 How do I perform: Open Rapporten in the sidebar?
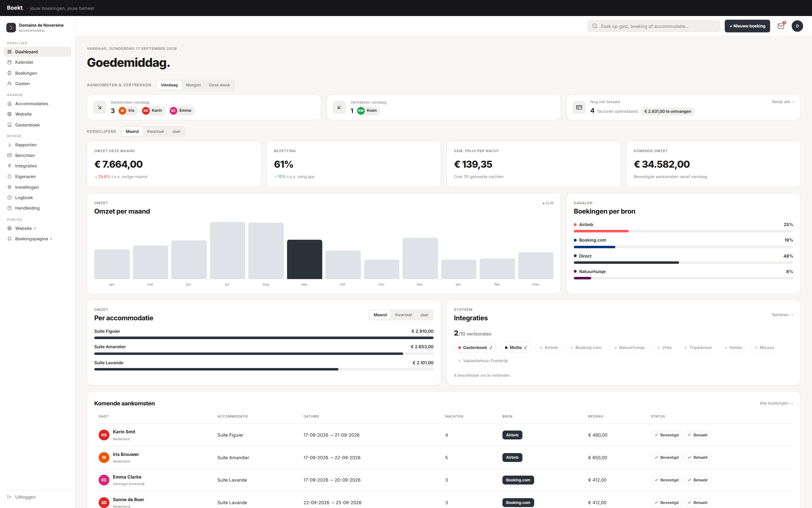[x=38, y=145]
